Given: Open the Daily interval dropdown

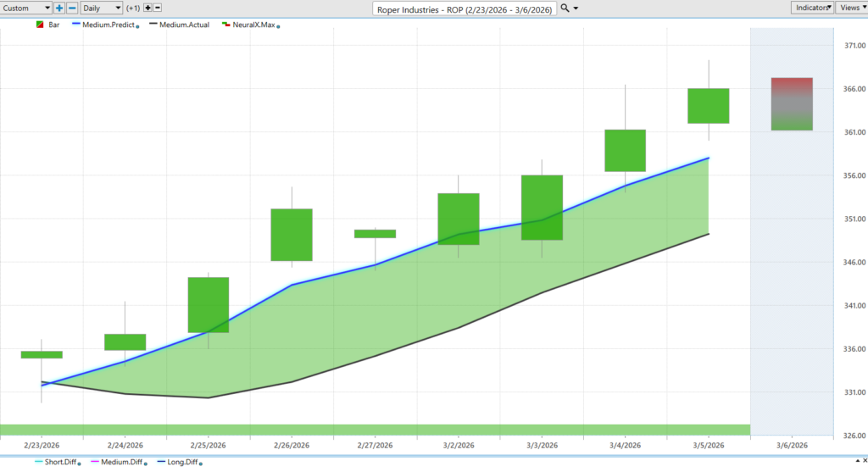Looking at the screenshot, I should [x=101, y=8].
